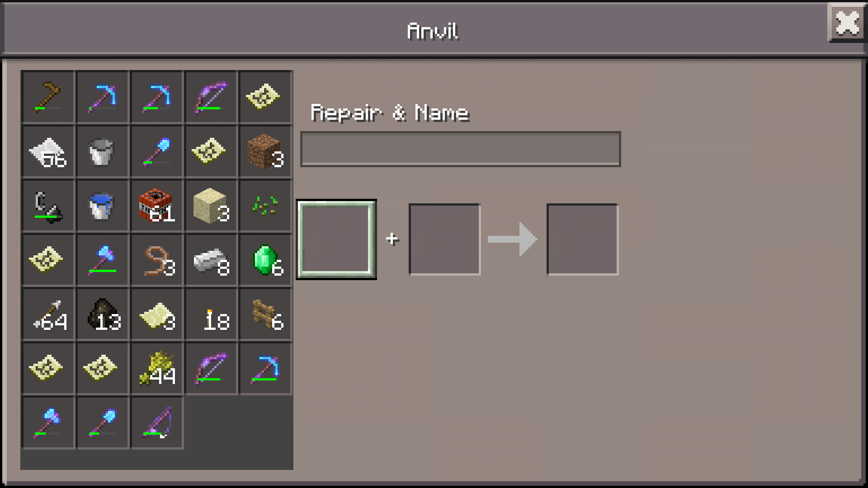
Task: Click the anvil output result slot
Action: click(x=582, y=239)
